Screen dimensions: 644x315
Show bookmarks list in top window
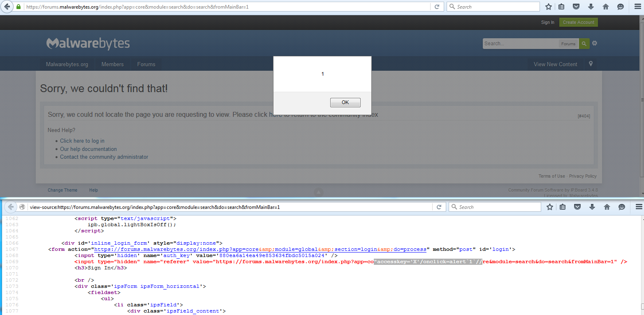pos(562,7)
